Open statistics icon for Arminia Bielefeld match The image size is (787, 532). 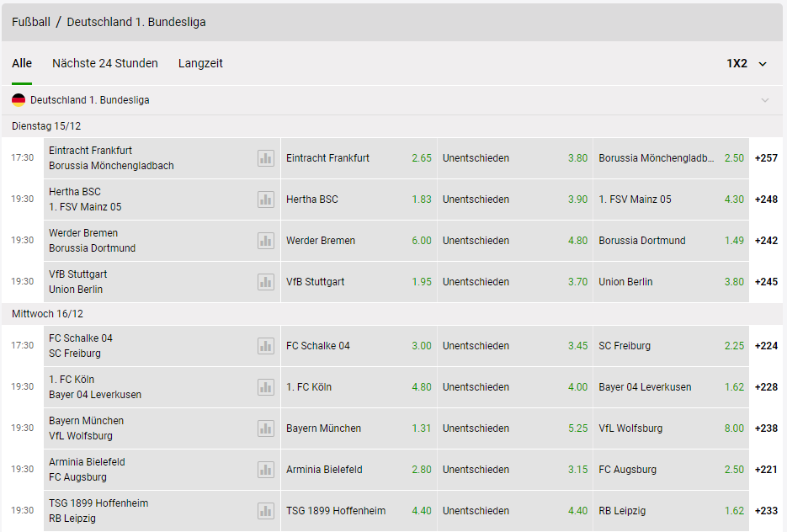pos(266,470)
